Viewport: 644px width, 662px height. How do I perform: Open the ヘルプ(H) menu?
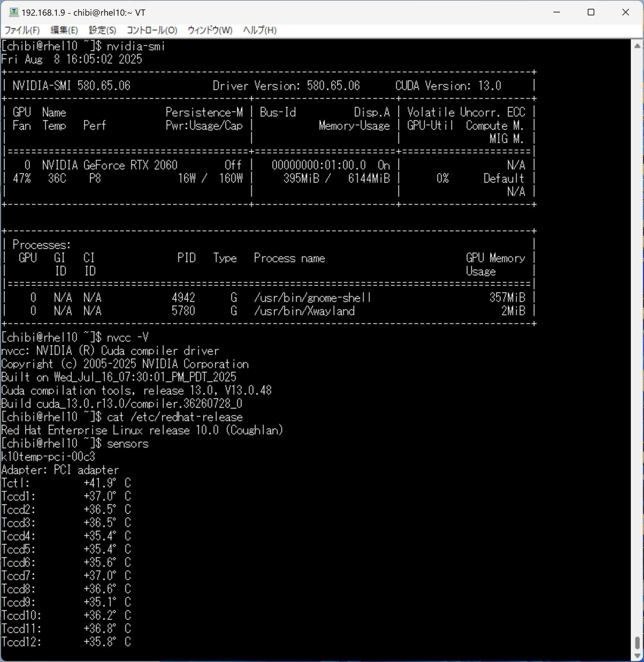click(259, 30)
